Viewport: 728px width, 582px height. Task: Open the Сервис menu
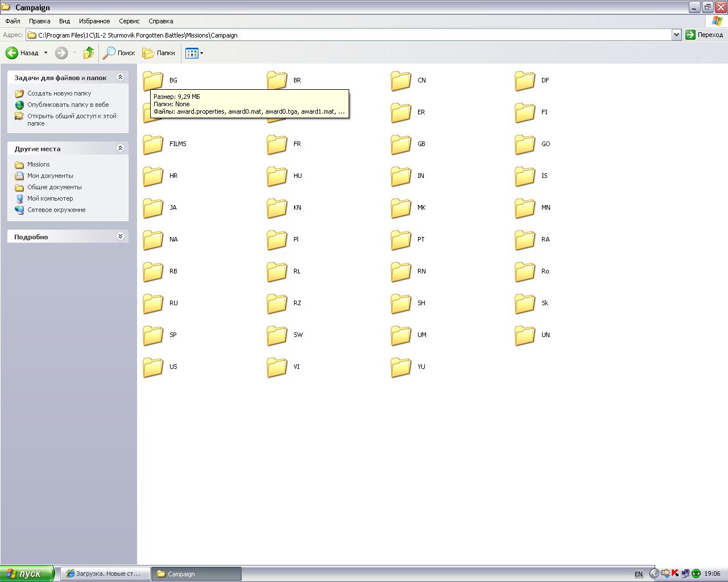(129, 21)
